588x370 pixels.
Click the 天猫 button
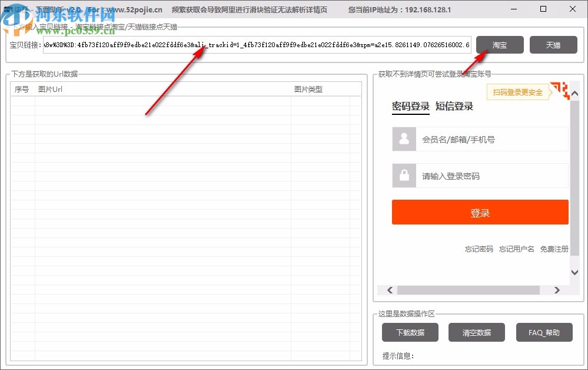(553, 45)
